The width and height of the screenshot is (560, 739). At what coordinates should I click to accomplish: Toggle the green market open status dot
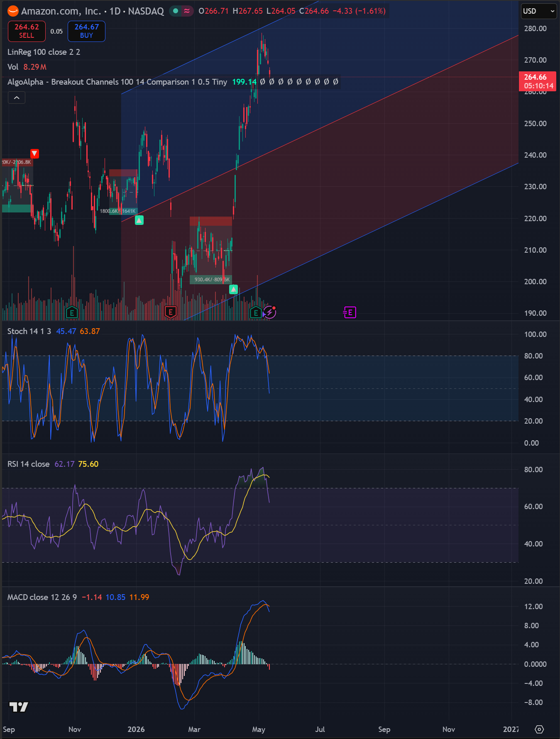(x=176, y=11)
